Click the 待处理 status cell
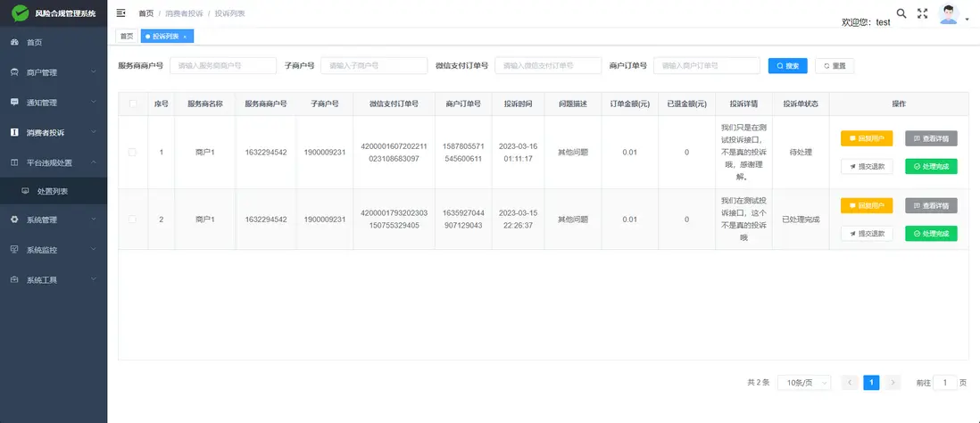The width and height of the screenshot is (980, 423). tap(801, 152)
